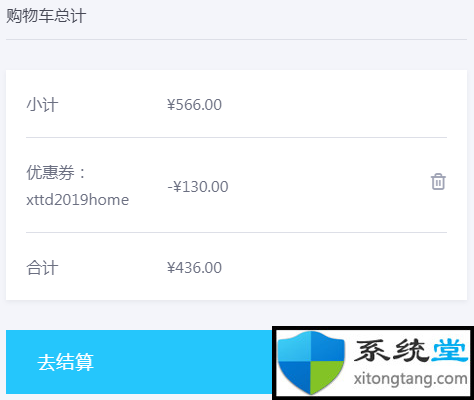Screen dimensions: 474x400
Task: Click the horizontal rule below 购物车总计
Action: tap(236, 39)
